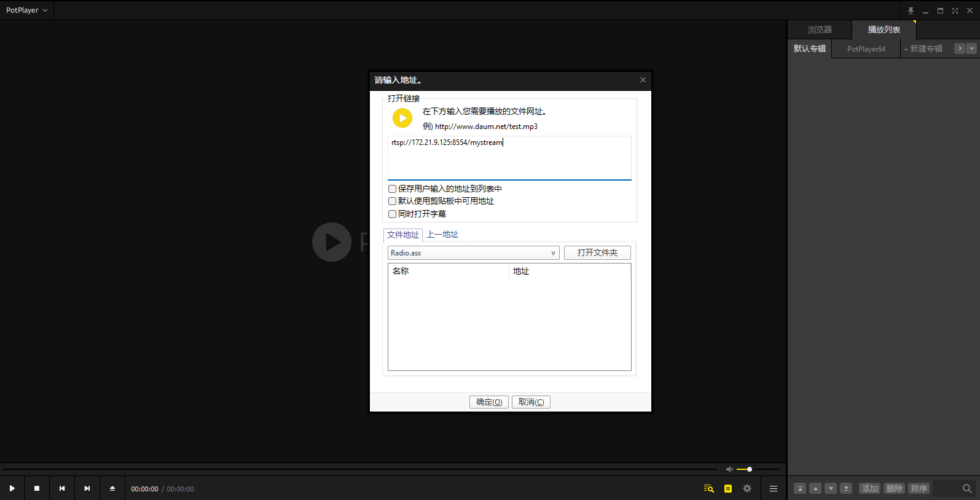This screenshot has height=500, width=980.
Task: Enable 默认使用剪贴板中可用地址 checkbox
Action: tap(392, 201)
